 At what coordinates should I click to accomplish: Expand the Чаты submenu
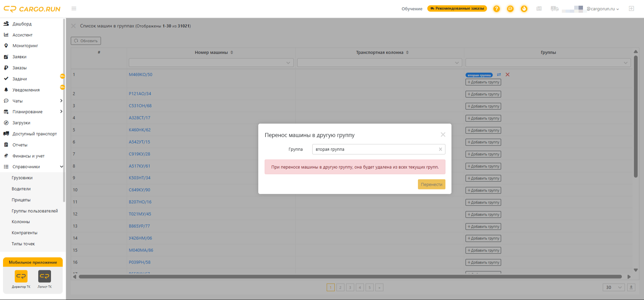click(x=61, y=101)
